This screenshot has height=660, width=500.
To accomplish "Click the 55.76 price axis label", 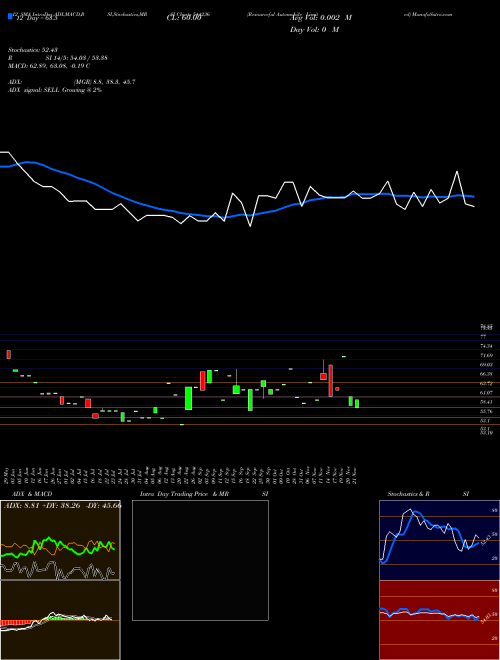I will [486, 411].
